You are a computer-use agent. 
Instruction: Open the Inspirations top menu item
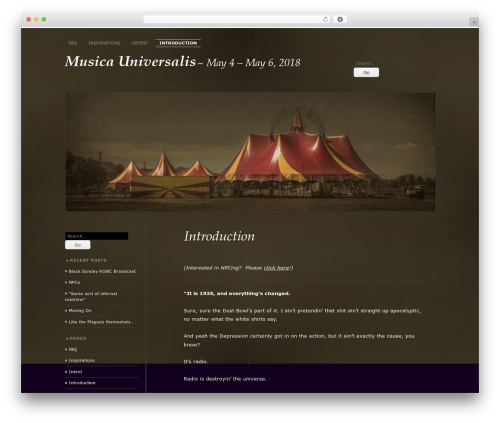click(104, 43)
